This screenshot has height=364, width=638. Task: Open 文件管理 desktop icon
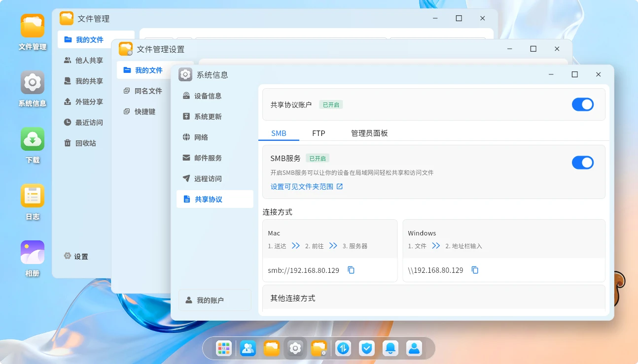pyautogui.click(x=33, y=26)
